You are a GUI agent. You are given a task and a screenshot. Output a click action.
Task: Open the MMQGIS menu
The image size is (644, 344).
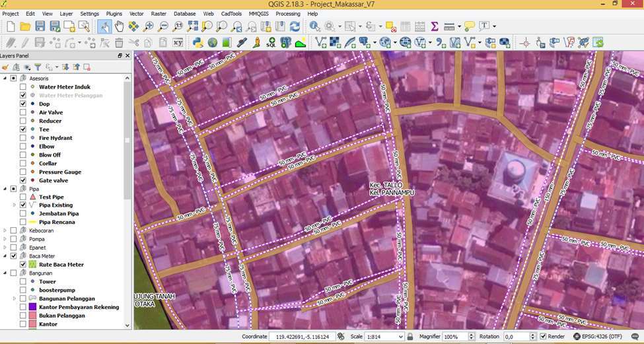(258, 14)
